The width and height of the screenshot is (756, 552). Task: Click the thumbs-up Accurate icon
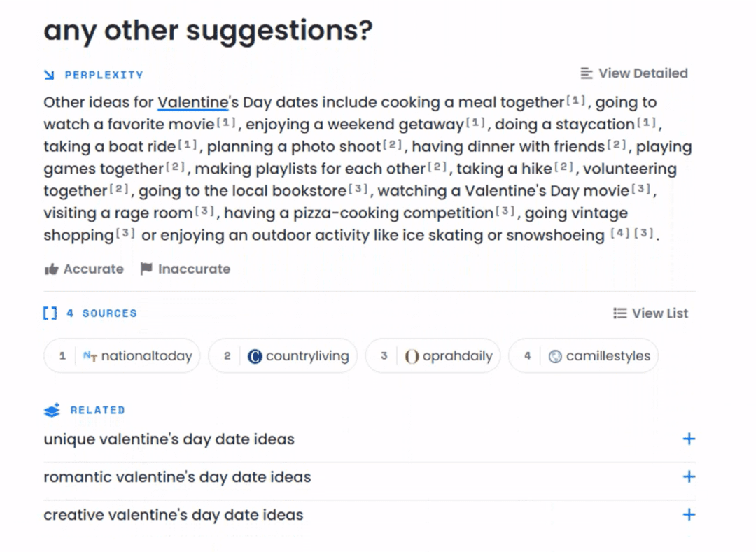tap(51, 269)
